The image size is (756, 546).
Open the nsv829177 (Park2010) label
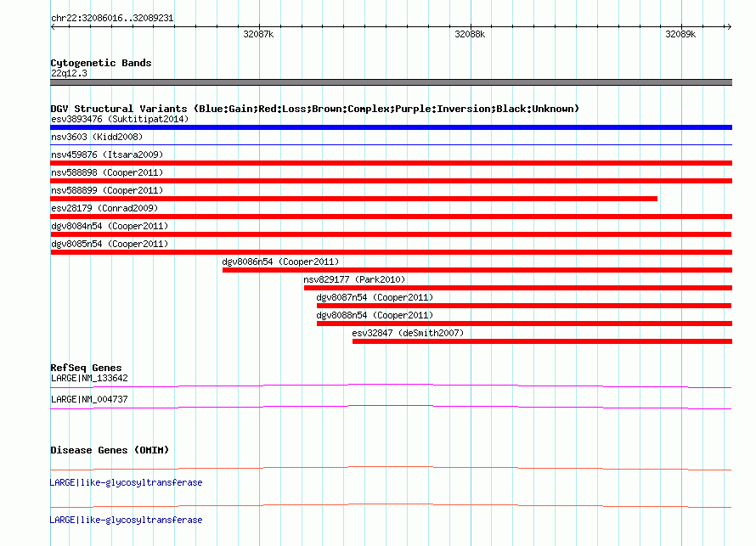click(354, 279)
